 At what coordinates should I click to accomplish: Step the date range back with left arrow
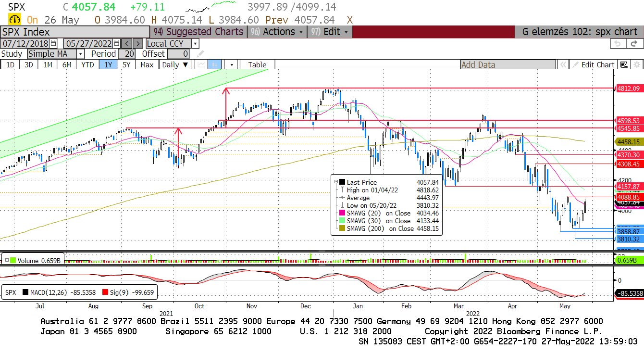click(126, 43)
